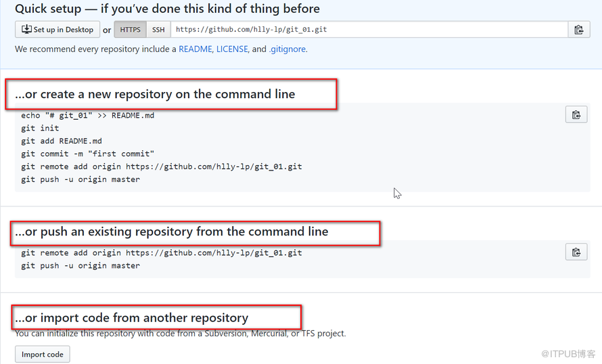The height and width of the screenshot is (364, 602).
Task: Click the push an existing repository heading
Action: [172, 231]
